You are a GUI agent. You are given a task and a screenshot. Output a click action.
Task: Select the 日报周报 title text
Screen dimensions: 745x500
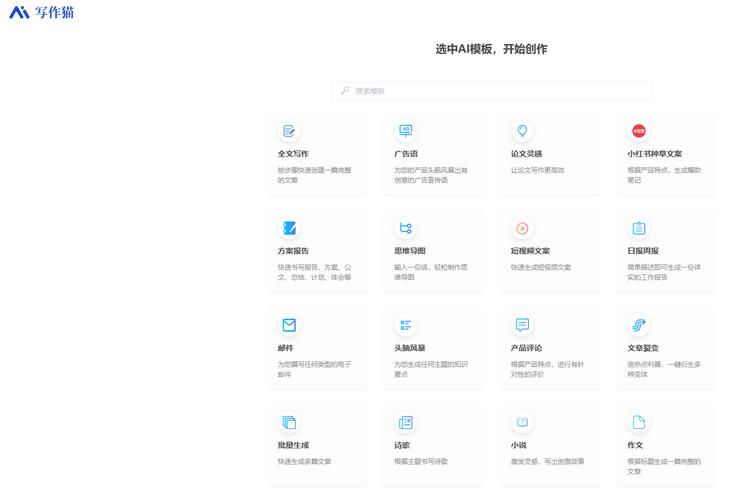tap(642, 250)
